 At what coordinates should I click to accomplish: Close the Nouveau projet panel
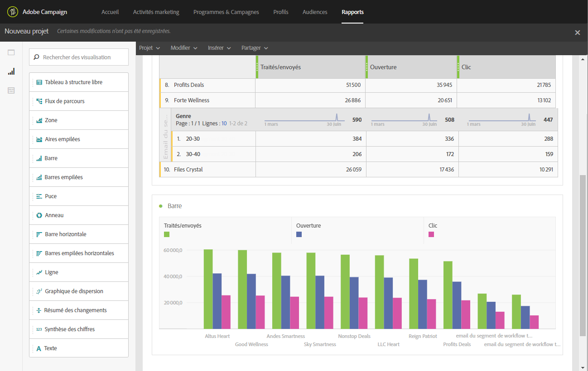click(577, 33)
